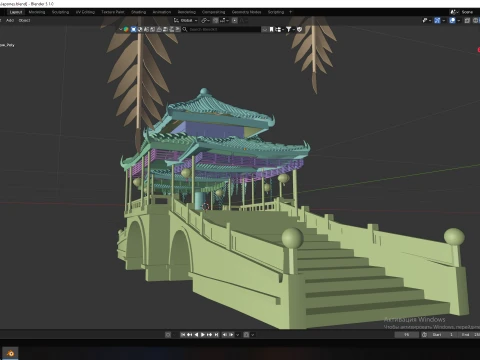This screenshot has width=480, height=360.
Task: Click the magnifier search icon
Action: 185,29
